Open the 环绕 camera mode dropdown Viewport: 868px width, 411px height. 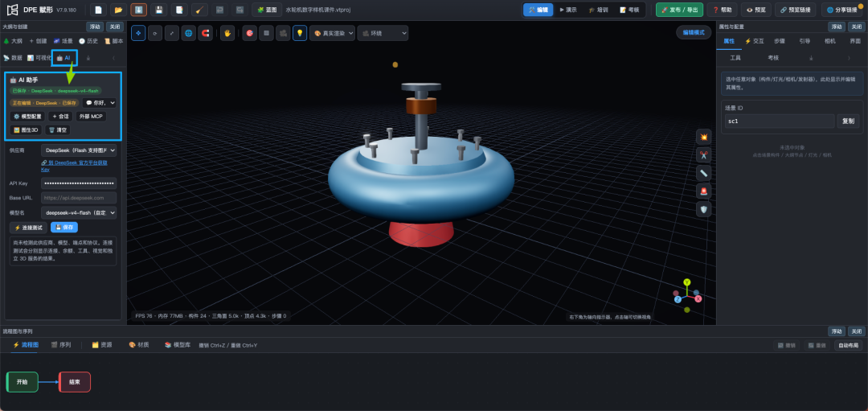coord(383,33)
